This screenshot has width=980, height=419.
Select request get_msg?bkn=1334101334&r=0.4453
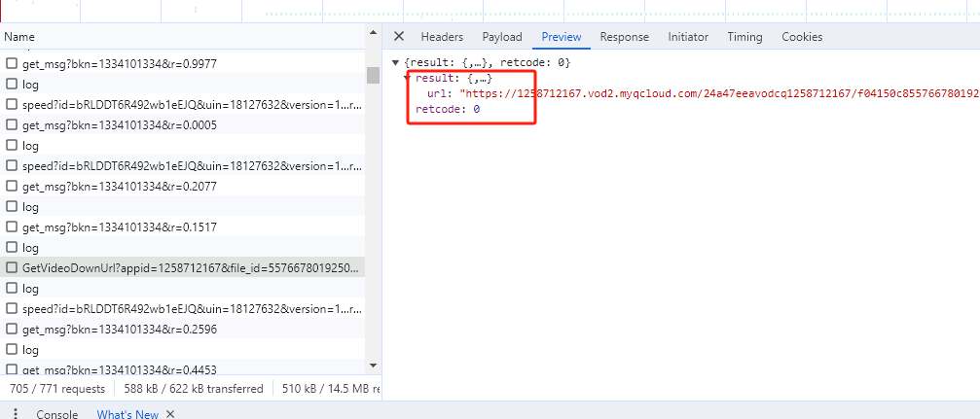pyautogui.click(x=183, y=368)
